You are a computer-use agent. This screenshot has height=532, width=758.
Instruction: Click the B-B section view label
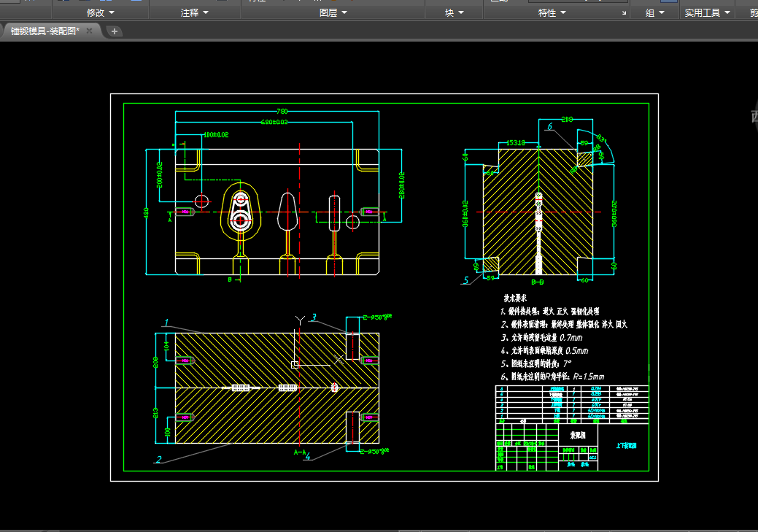click(x=538, y=282)
